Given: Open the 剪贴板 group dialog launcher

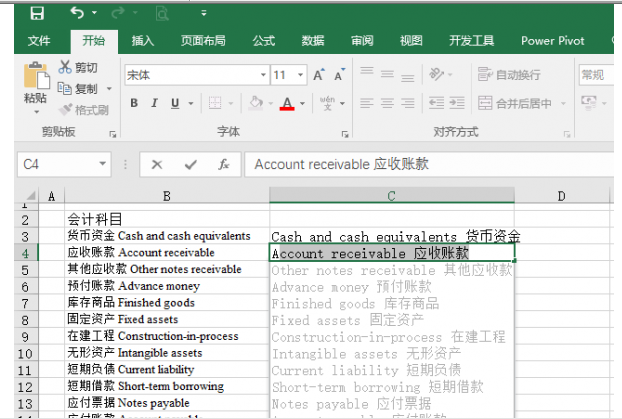Looking at the screenshot, I should click(113, 135).
